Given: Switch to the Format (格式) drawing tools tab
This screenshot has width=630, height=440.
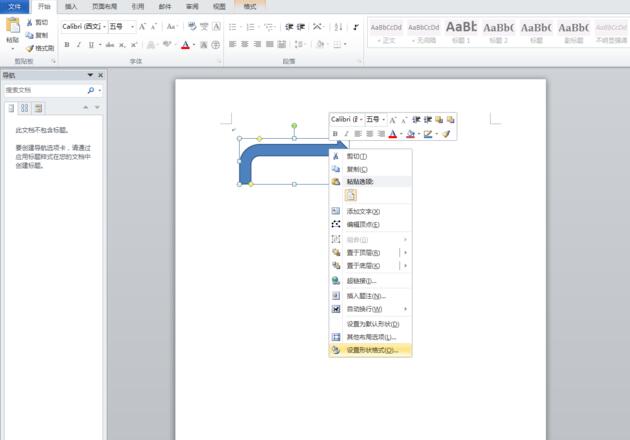Looking at the screenshot, I should click(x=250, y=6).
